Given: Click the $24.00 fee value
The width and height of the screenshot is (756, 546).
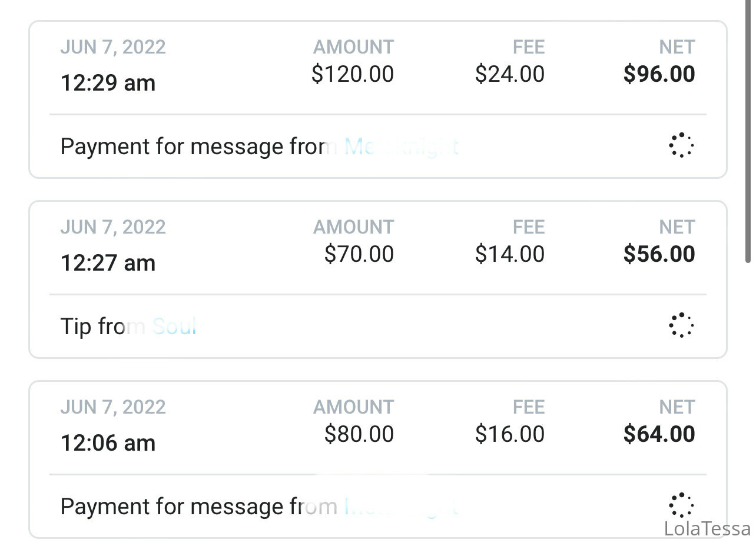Looking at the screenshot, I should pos(510,74).
